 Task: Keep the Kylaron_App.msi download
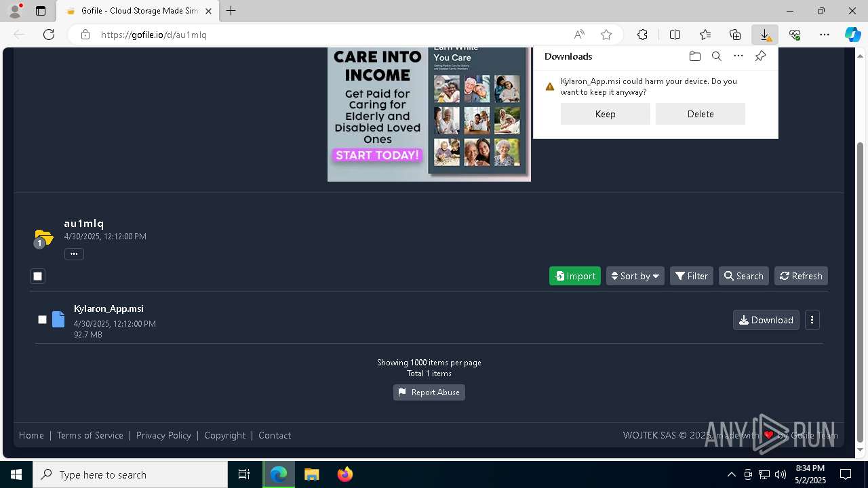click(x=606, y=114)
